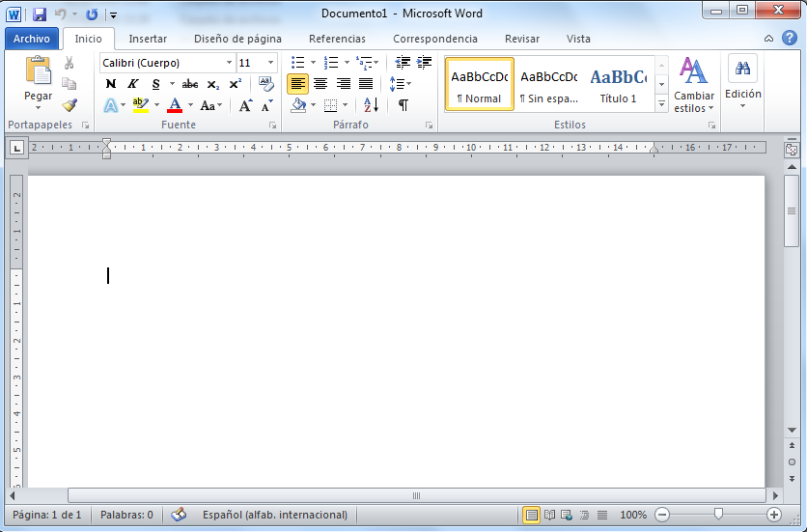Viewport: 807px width, 532px height.
Task: Apply red font color button
Action: tap(175, 105)
